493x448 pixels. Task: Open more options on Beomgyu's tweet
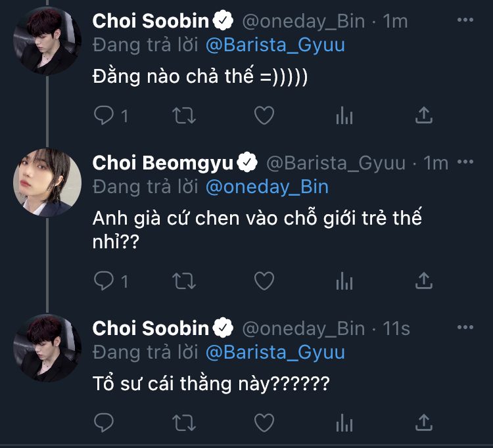(465, 162)
